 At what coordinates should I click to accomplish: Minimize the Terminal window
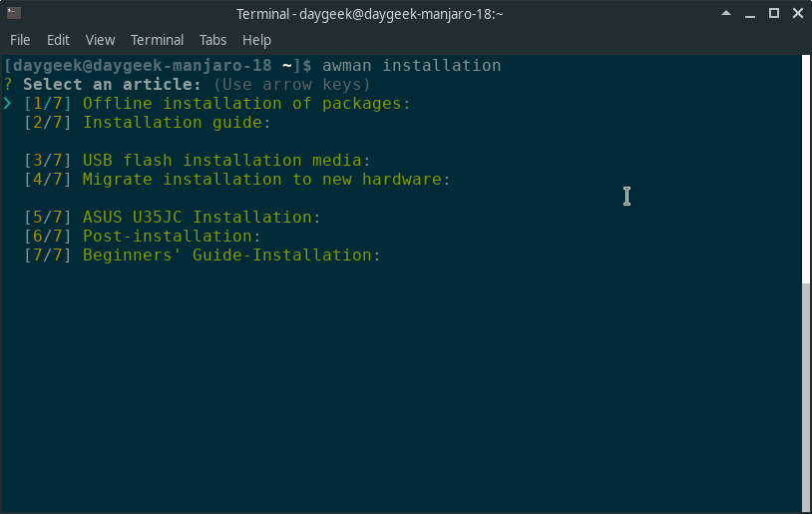[x=750, y=13]
